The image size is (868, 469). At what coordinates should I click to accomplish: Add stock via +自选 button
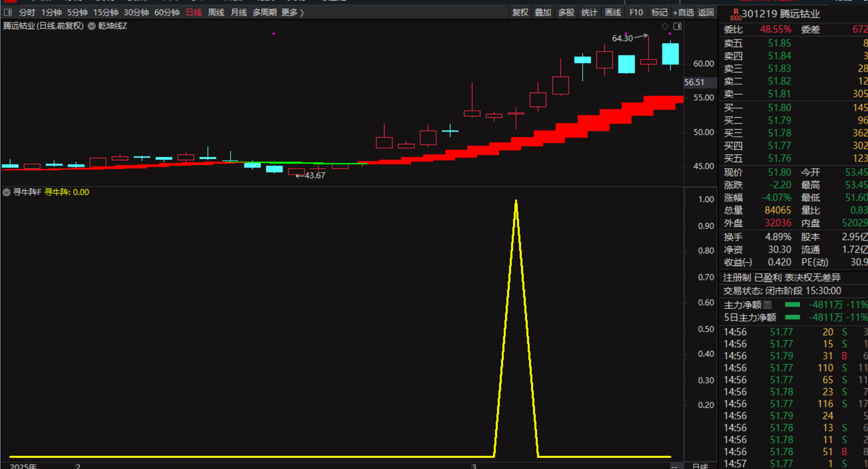683,12
